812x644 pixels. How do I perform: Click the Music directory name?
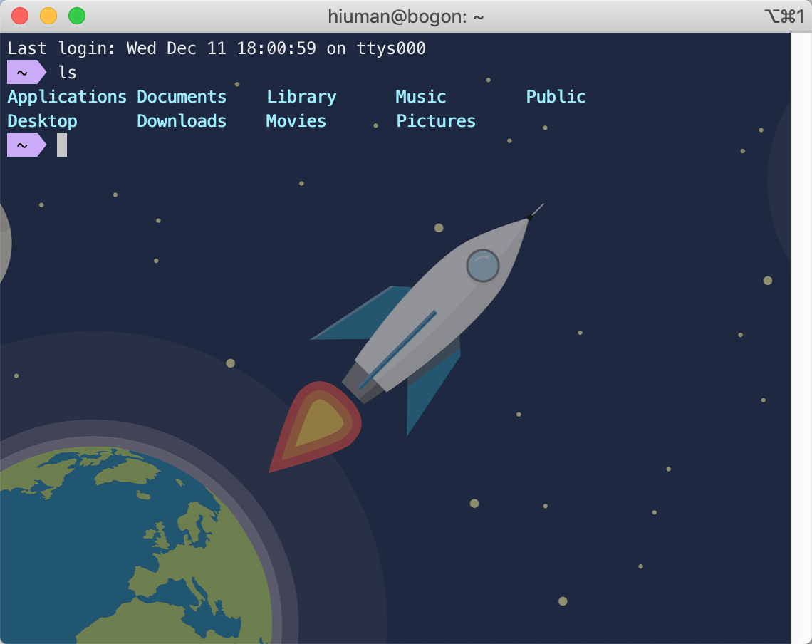[420, 97]
